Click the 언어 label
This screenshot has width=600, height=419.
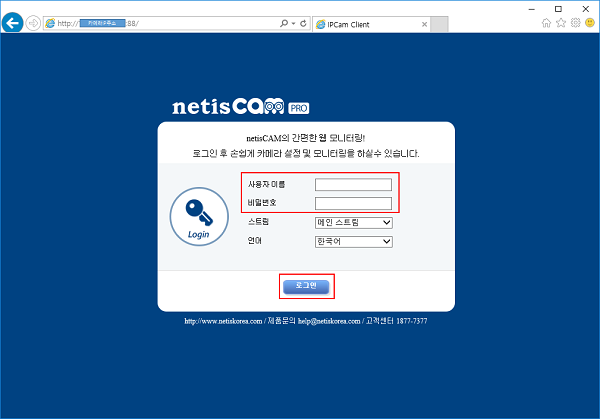point(254,241)
